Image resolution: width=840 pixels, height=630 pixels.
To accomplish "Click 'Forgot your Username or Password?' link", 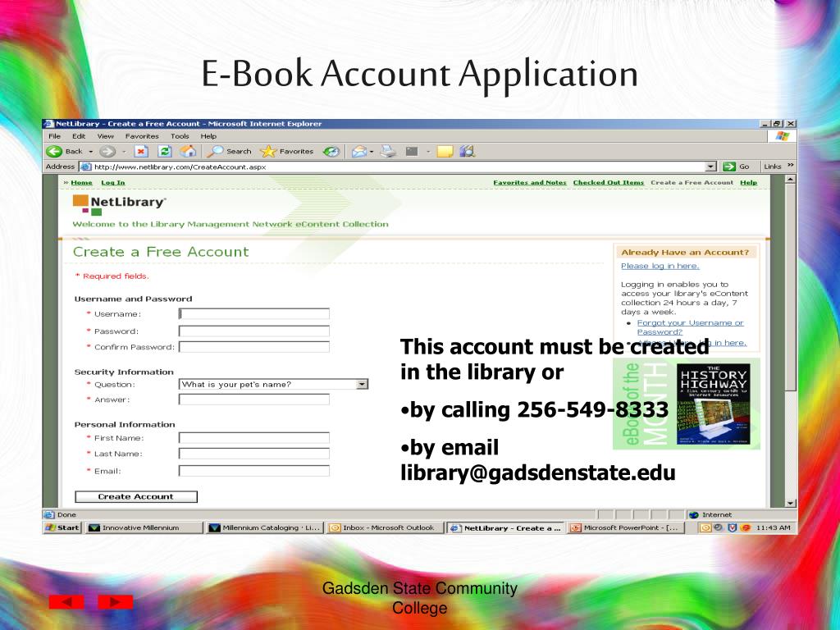I will coord(690,327).
